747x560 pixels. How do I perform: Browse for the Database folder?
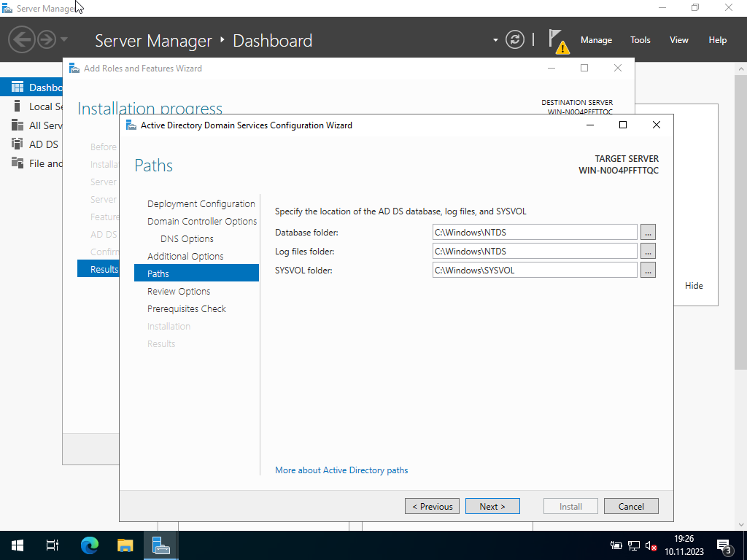[648, 233]
